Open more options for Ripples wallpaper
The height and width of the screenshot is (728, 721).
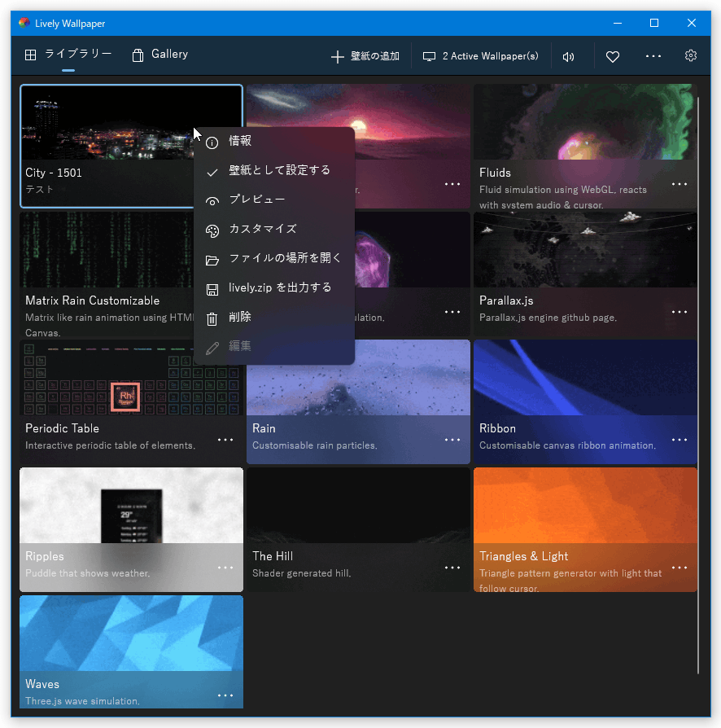coord(225,568)
